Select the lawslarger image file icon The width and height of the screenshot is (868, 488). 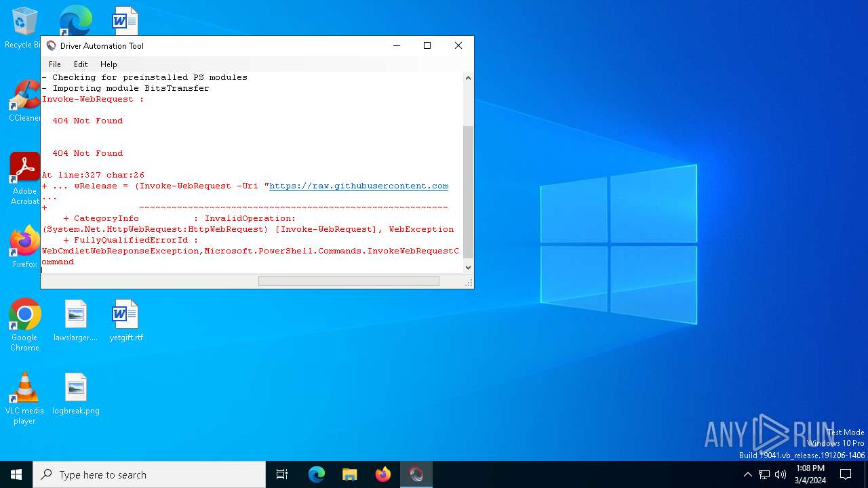75,321
